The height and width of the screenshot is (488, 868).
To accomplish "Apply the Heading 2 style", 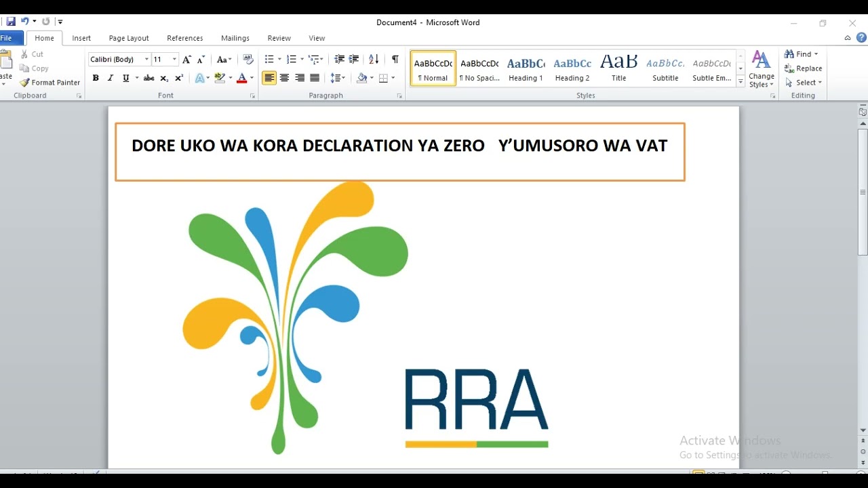I will coord(572,68).
